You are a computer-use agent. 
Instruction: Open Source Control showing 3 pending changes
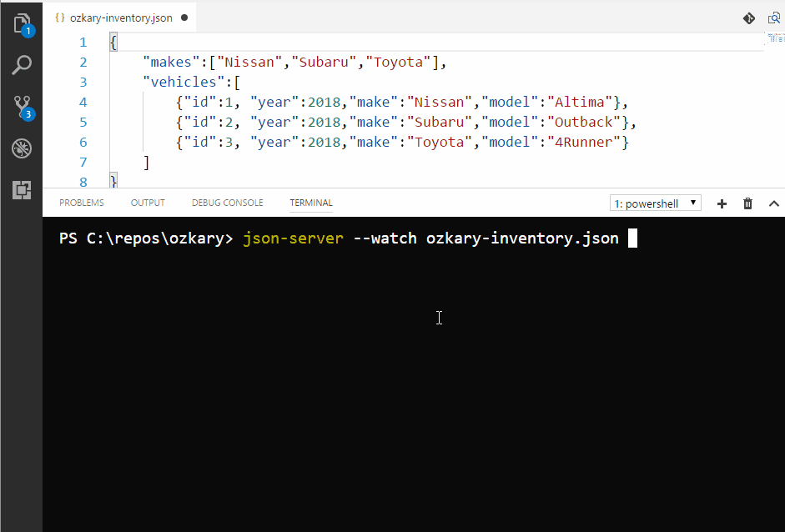[x=21, y=104]
